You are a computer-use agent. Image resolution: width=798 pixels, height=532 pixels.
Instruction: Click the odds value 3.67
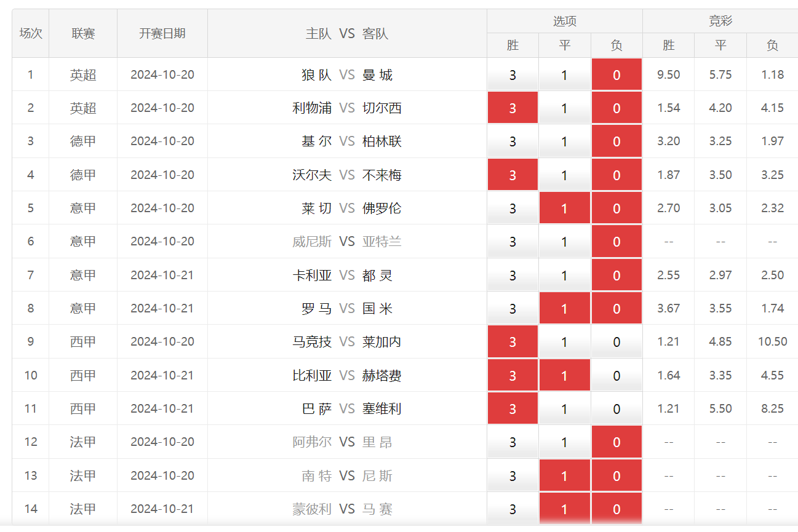(669, 309)
